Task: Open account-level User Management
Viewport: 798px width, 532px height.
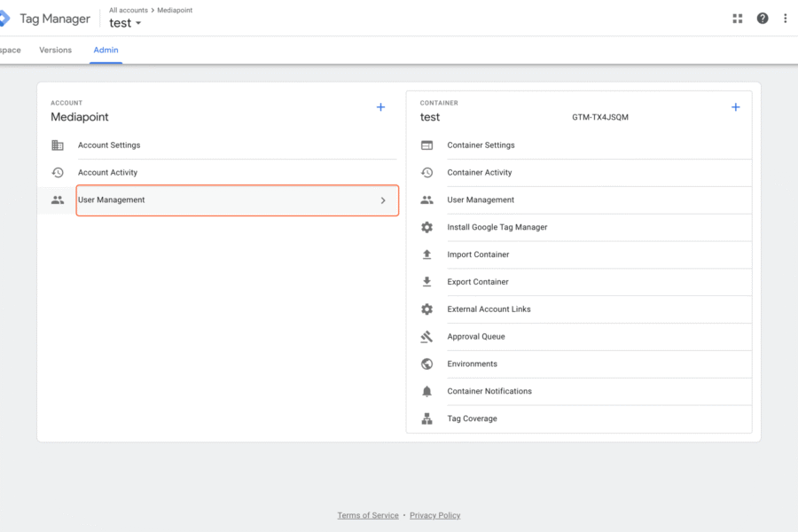Action: point(237,200)
